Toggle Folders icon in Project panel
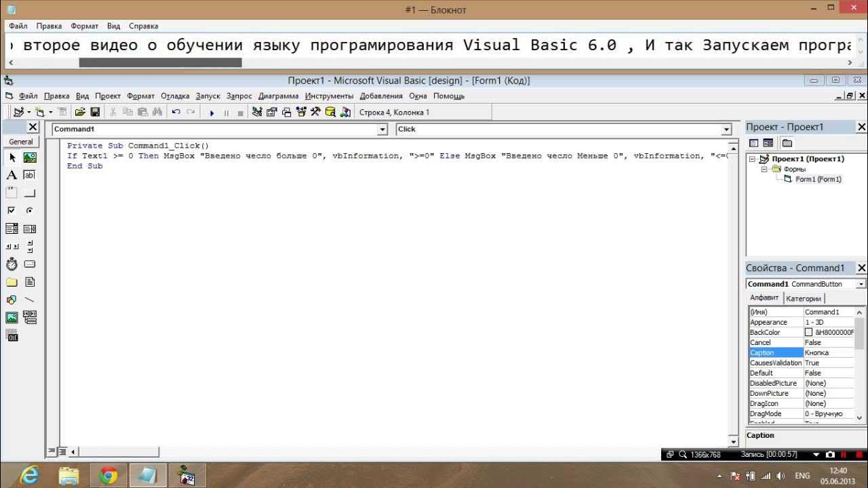The image size is (868, 488). coord(787,143)
